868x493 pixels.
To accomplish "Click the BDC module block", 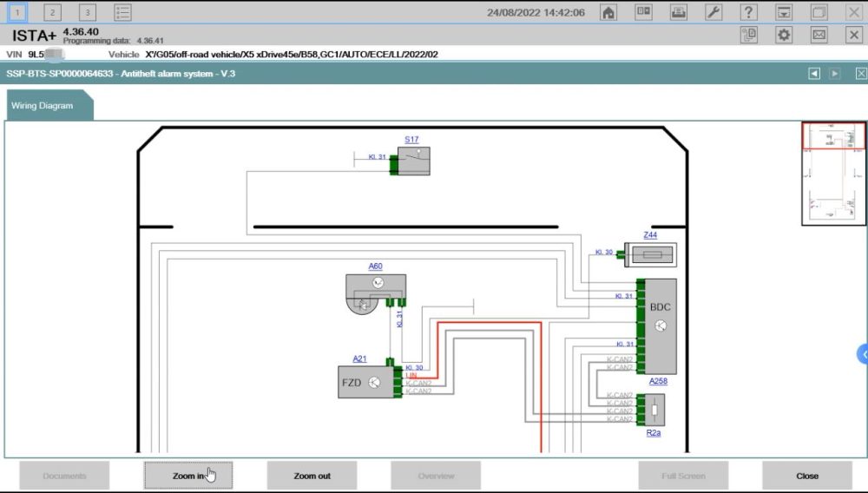I will pyautogui.click(x=661, y=326).
